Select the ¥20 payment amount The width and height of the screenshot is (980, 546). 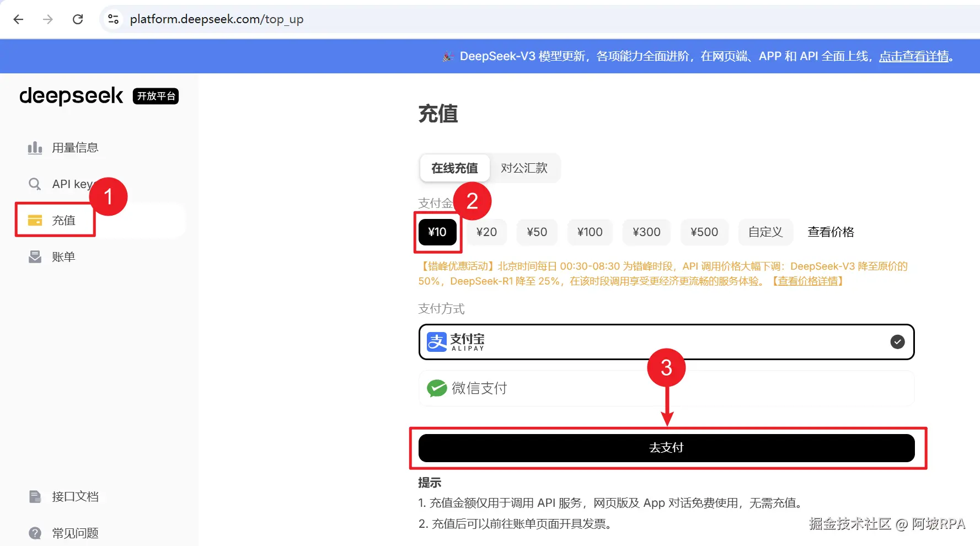click(x=486, y=232)
